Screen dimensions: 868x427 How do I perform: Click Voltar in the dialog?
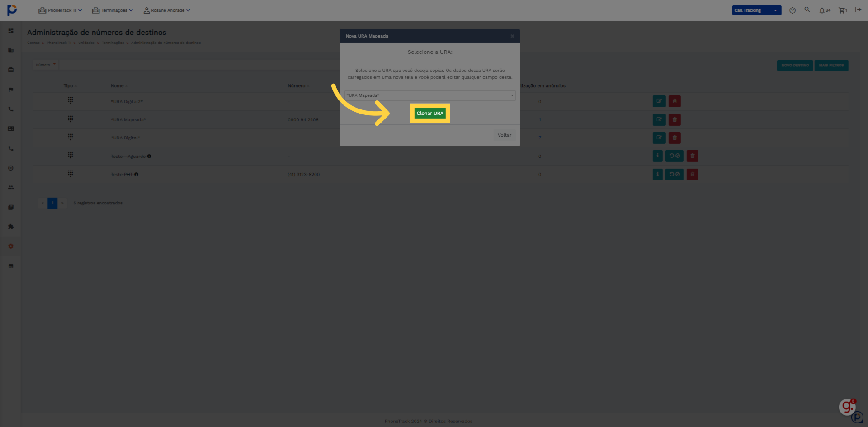click(505, 135)
